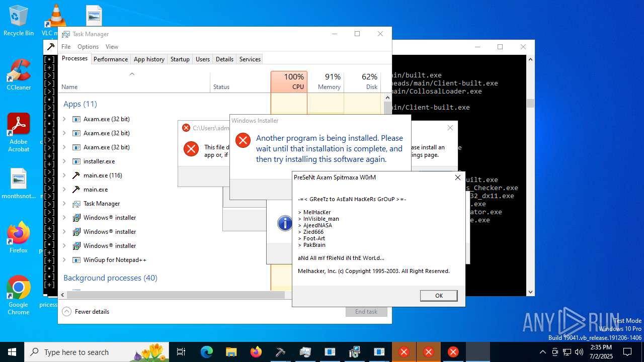Click the red error icon in Windows Installer dialog
644x362 pixels.
pos(243,140)
